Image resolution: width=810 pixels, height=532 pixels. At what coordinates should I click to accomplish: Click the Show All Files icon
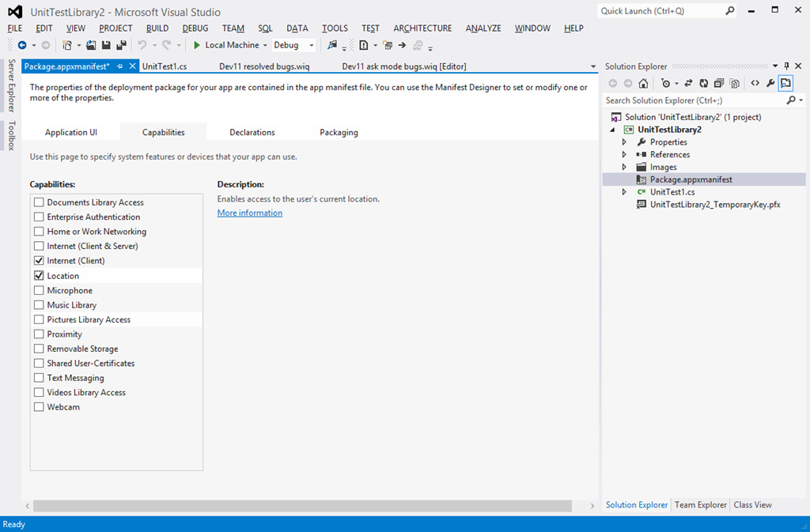(x=735, y=83)
